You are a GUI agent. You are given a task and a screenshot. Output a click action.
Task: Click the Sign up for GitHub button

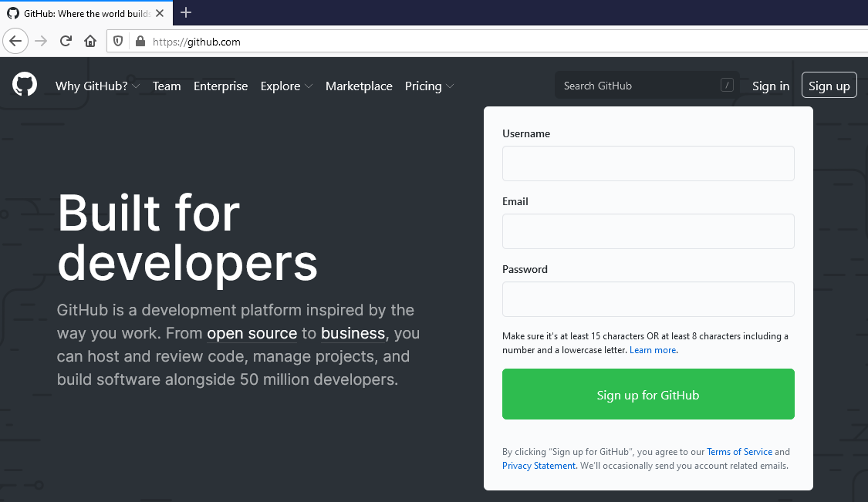tap(648, 393)
